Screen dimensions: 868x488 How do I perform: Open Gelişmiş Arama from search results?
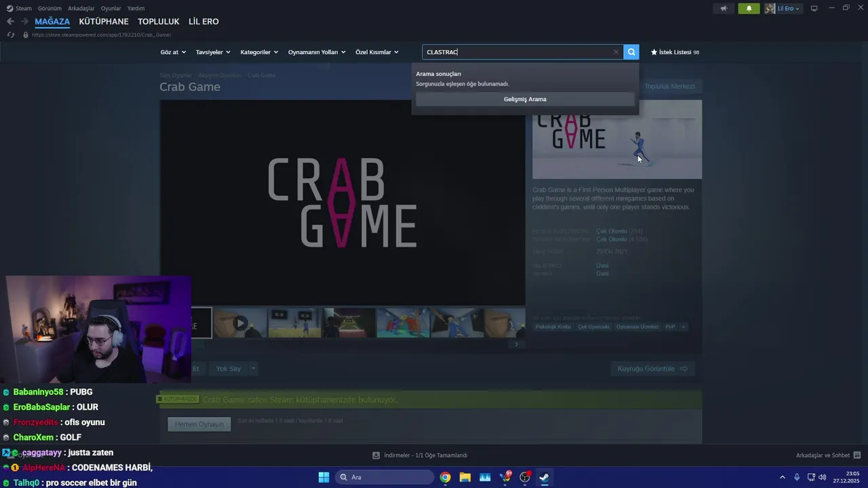(x=525, y=99)
